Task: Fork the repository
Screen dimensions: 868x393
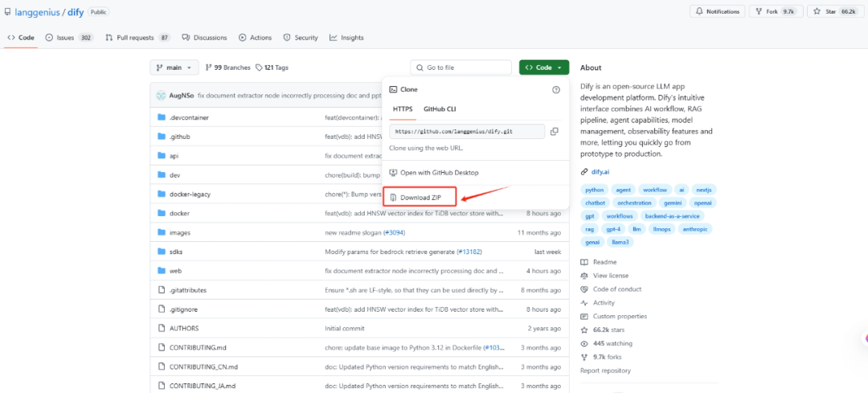Action: [767, 12]
